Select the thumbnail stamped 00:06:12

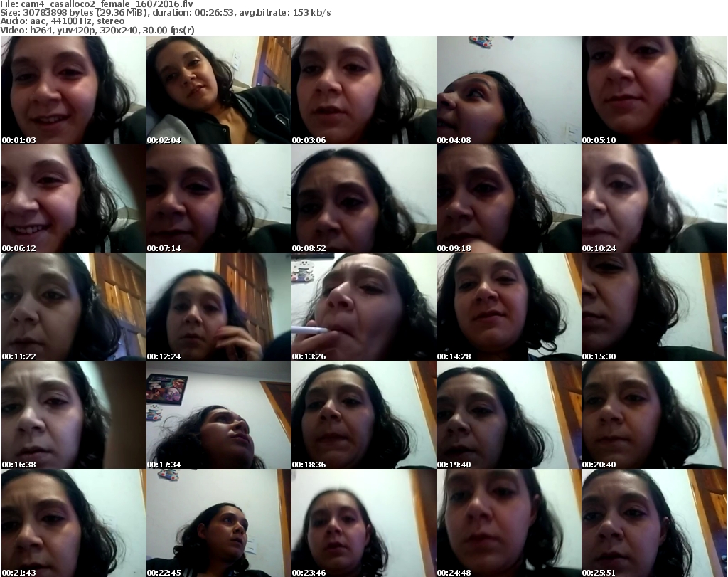click(74, 198)
